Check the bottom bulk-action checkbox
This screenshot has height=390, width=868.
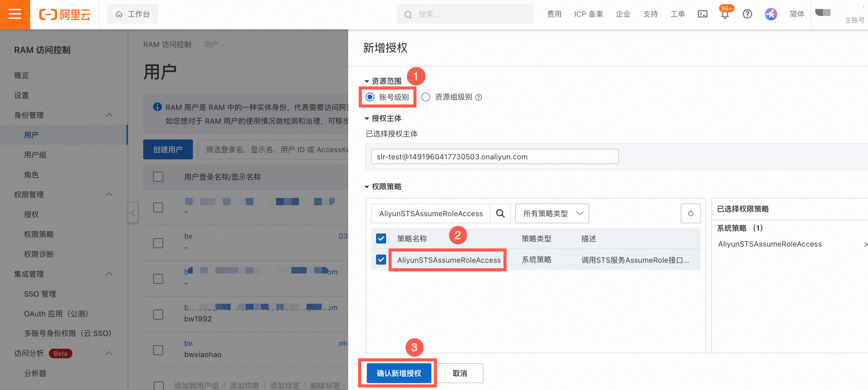click(x=158, y=386)
